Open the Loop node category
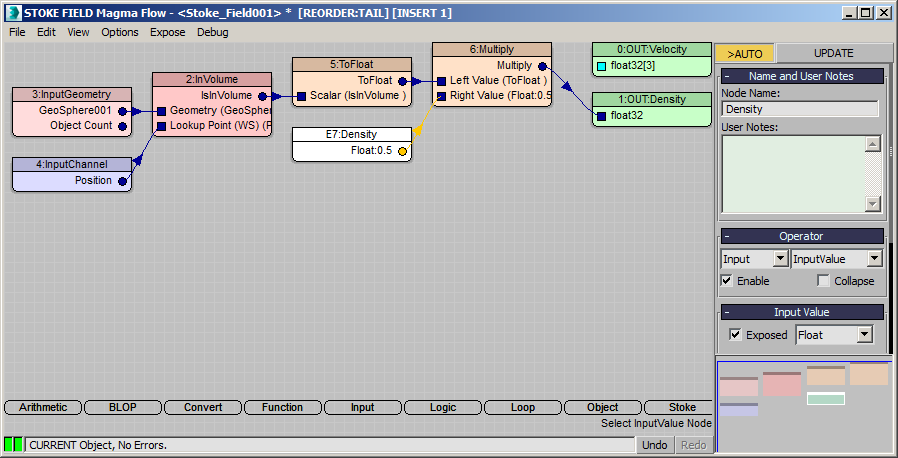898x458 pixels. pos(522,407)
